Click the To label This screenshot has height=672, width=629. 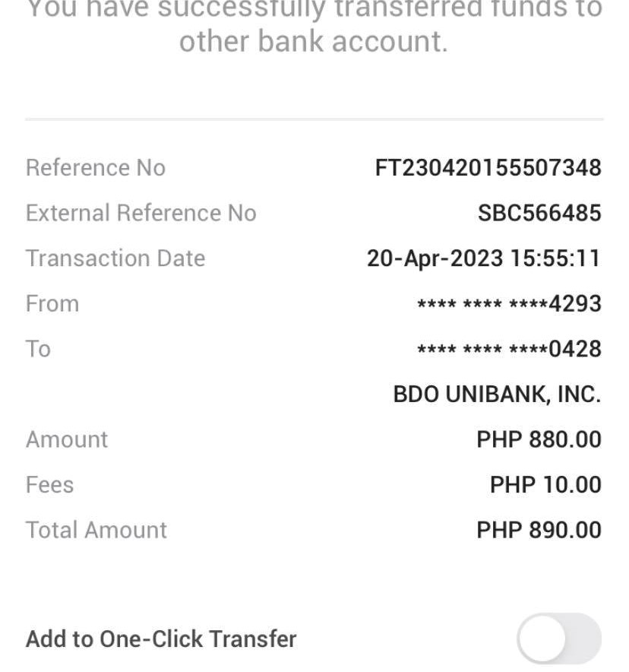coord(38,349)
